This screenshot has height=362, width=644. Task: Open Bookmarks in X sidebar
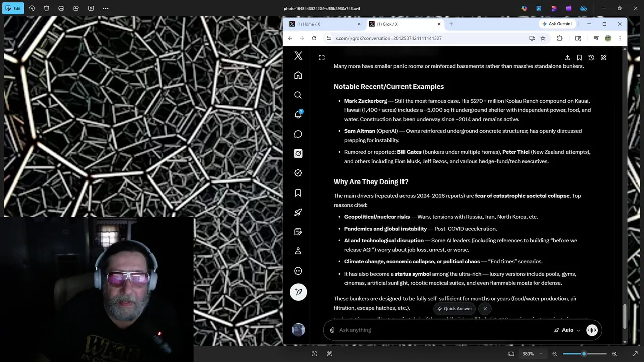(298, 193)
